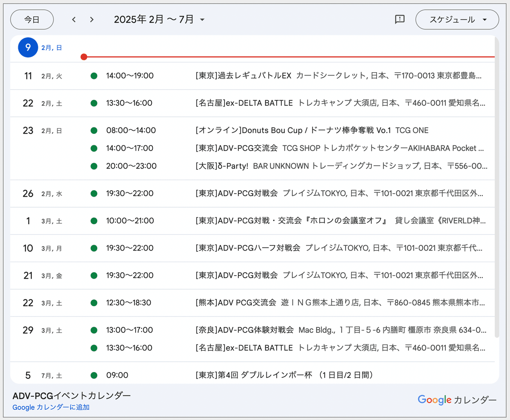Open the 2025年 2月～7月 date range dropdown

[x=160, y=20]
